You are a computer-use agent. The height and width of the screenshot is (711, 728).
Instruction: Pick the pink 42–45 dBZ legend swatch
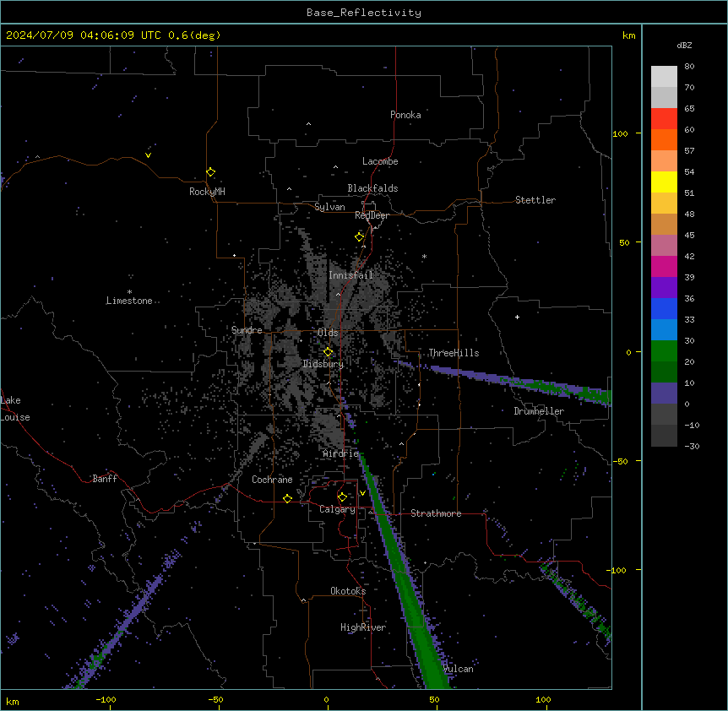tap(664, 245)
